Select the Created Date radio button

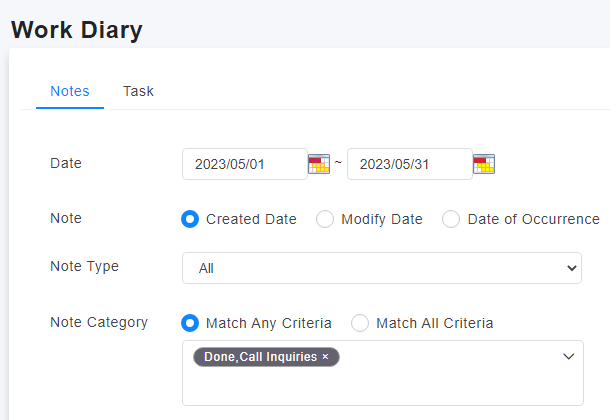click(x=190, y=219)
